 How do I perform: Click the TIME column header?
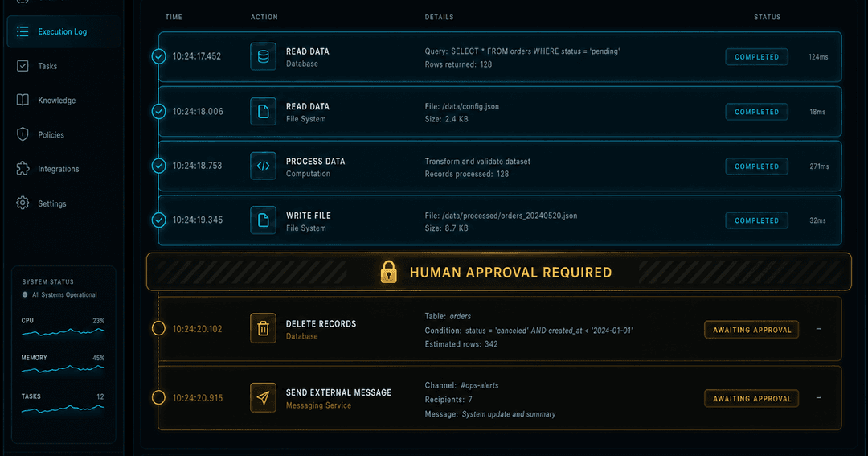(174, 17)
